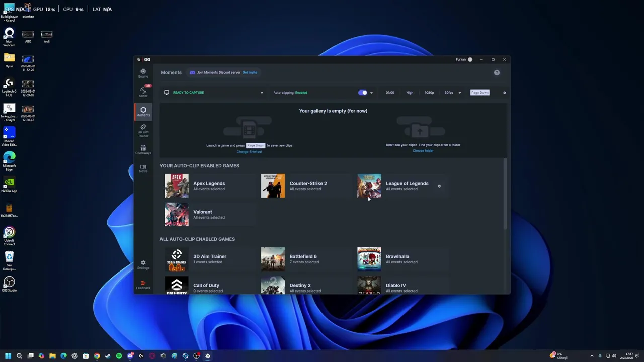
Task: Select Diablo IV game entry
Action: point(403,286)
